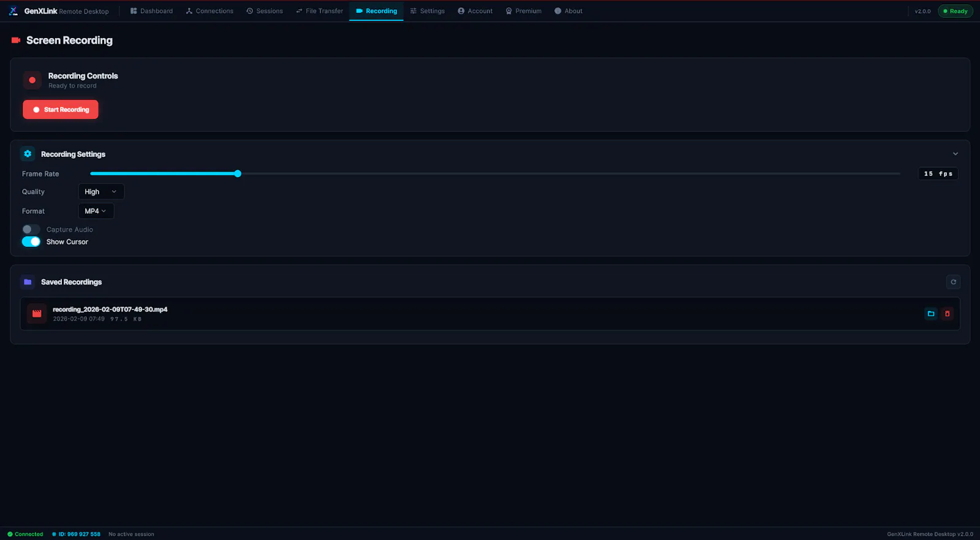Click the v2.0.0 version label in header

tap(922, 11)
